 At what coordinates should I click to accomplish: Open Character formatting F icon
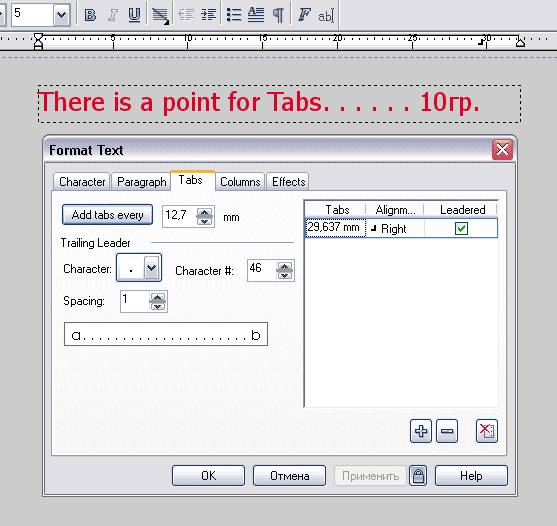[304, 15]
